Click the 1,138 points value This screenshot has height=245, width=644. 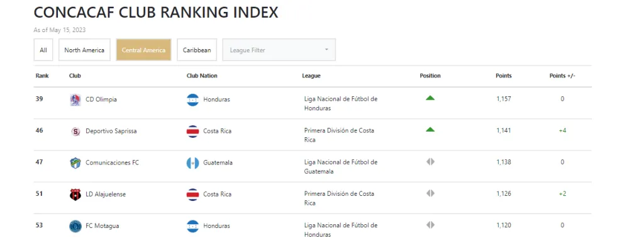[504, 162]
